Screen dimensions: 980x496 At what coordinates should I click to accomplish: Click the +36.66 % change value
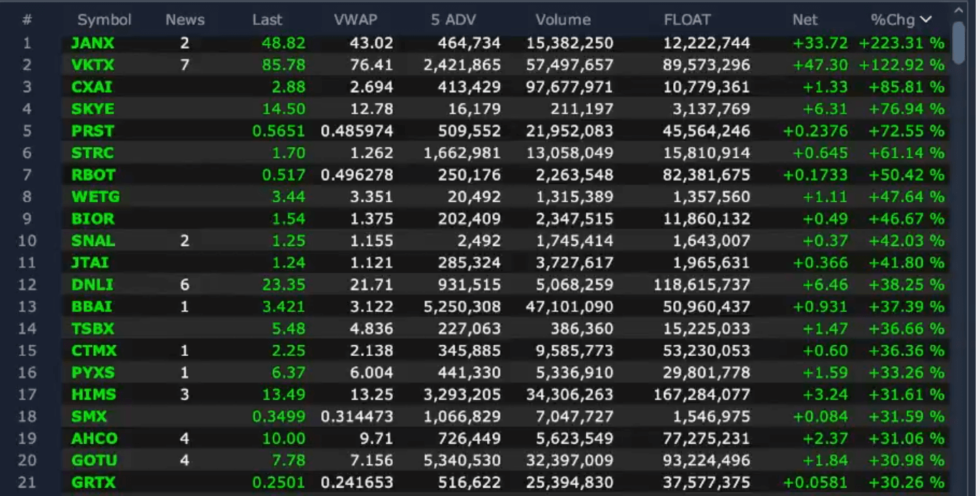(906, 329)
